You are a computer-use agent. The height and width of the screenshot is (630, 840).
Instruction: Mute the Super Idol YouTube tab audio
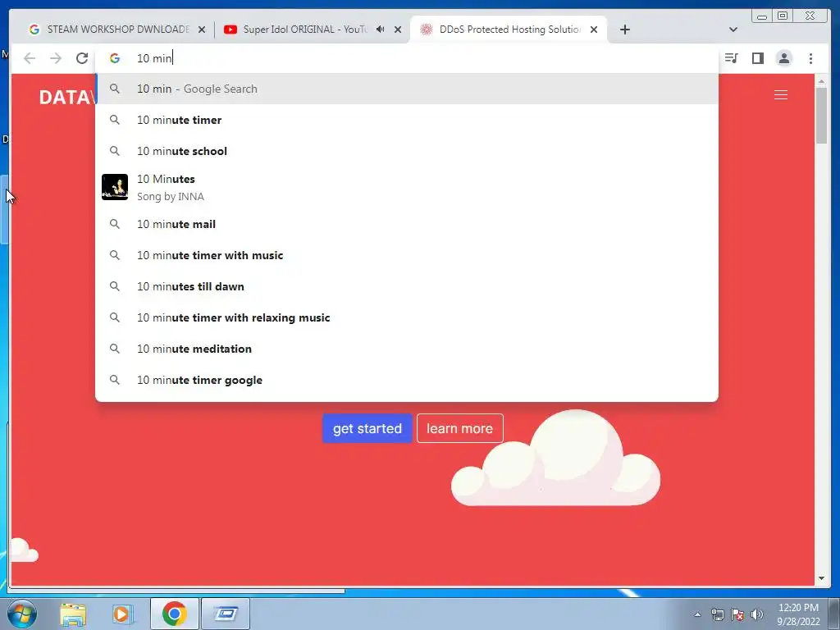click(381, 29)
